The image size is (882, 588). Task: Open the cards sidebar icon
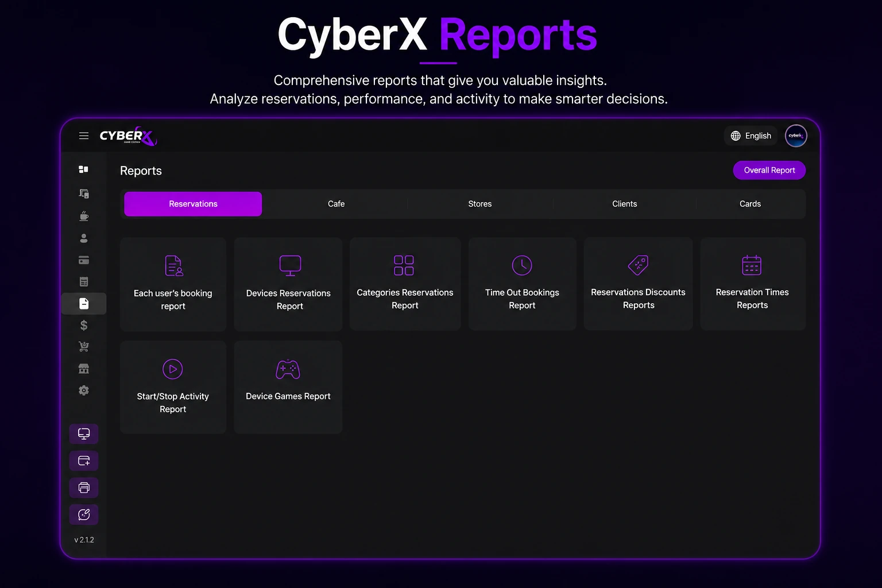(84, 260)
